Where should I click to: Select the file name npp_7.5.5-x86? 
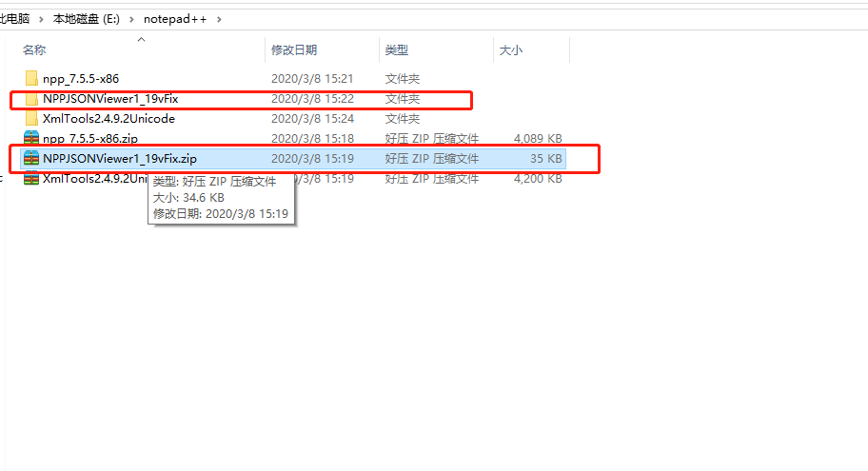(81, 79)
